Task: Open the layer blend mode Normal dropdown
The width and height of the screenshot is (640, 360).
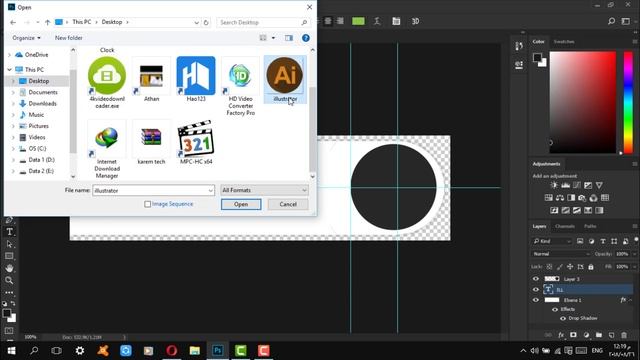Action: tap(561, 254)
